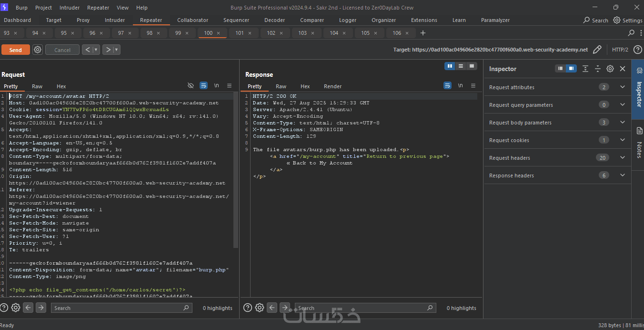The width and height of the screenshot is (644, 330).
Task: Open Burp Settings from top bar
Action: [628, 20]
